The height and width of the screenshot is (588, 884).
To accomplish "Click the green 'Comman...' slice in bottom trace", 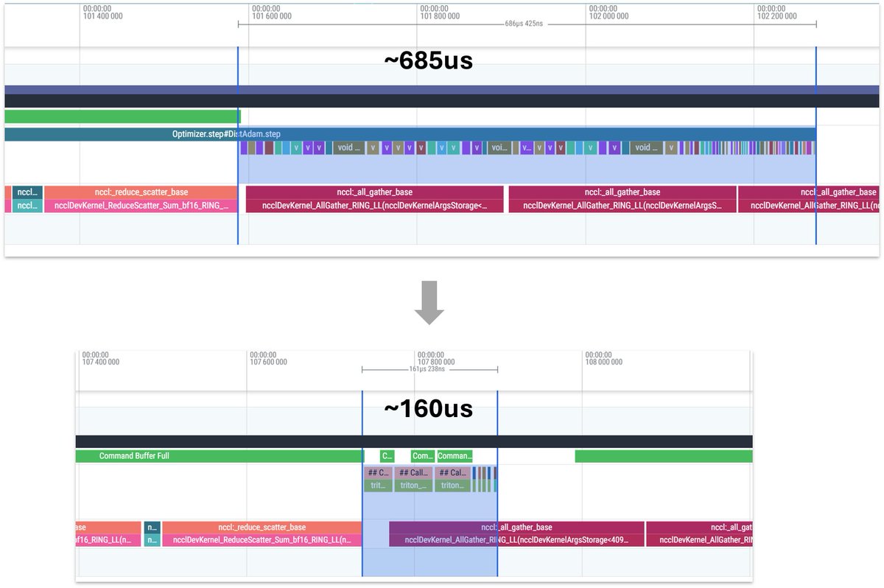I will tap(455, 456).
